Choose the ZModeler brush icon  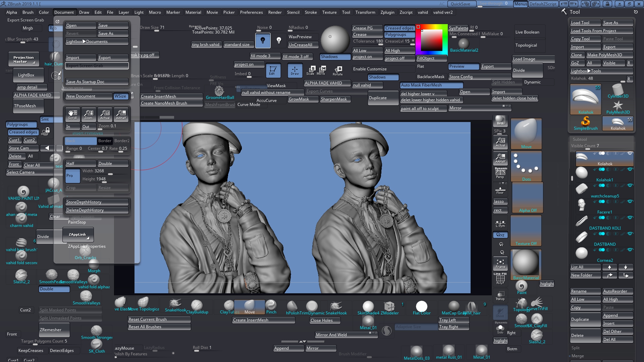pyautogui.click(x=389, y=307)
